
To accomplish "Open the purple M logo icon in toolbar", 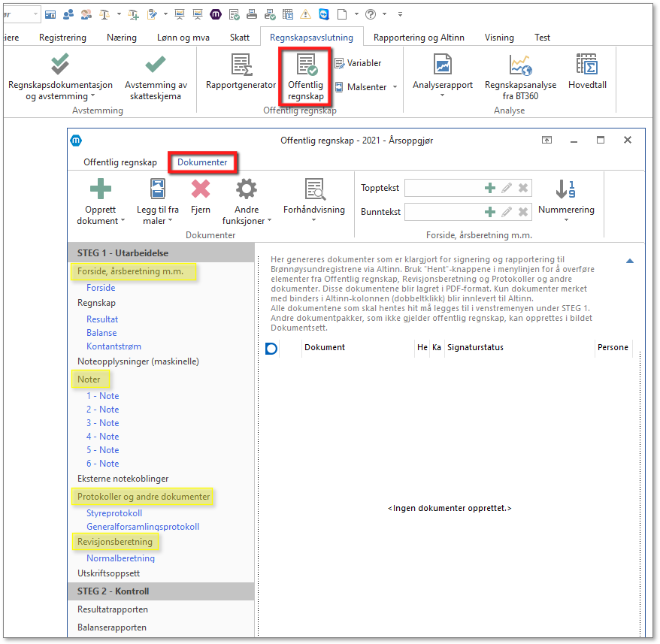I will (216, 15).
